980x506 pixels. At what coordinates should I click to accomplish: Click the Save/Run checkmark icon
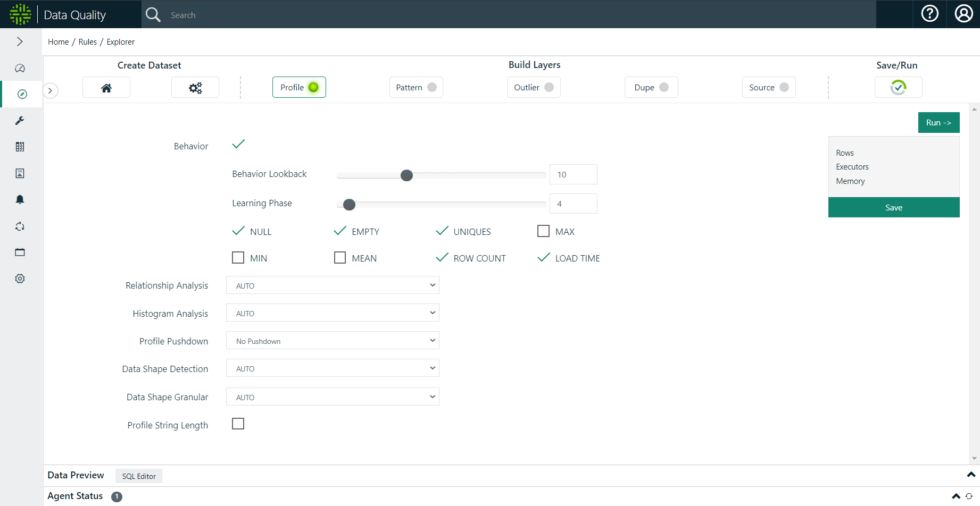click(898, 87)
